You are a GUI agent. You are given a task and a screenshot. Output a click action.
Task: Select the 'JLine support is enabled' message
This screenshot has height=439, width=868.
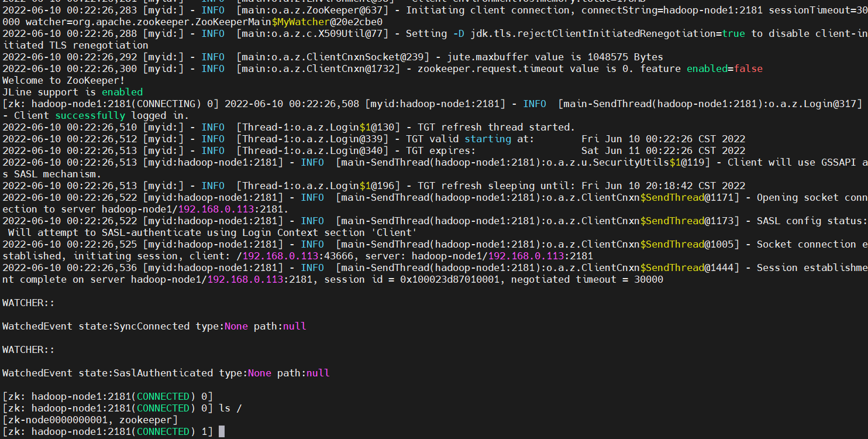(x=73, y=92)
